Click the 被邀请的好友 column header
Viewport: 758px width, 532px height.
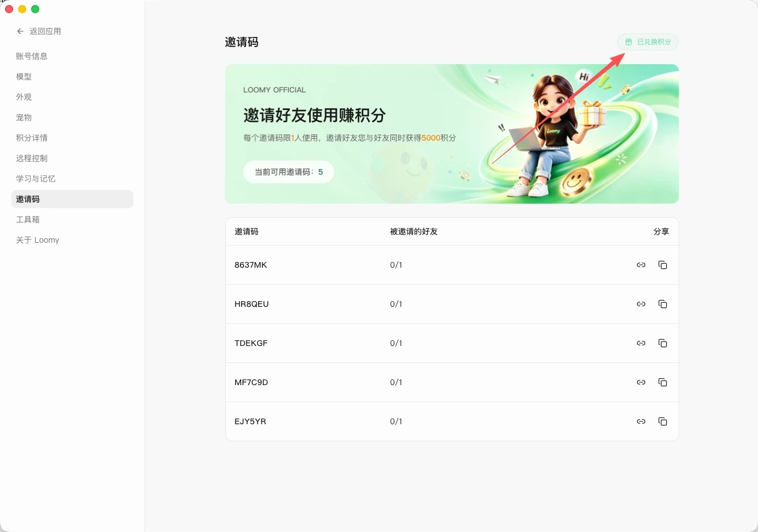coord(414,231)
